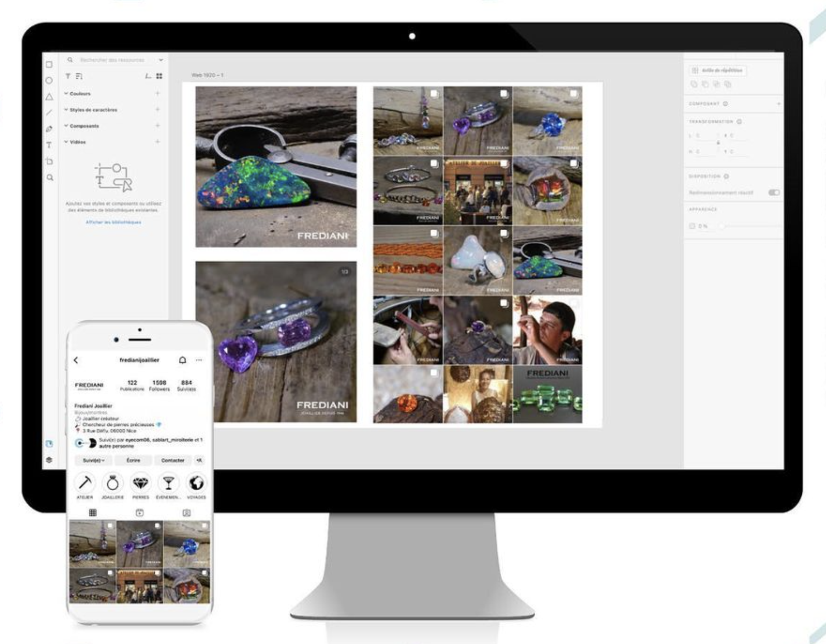826x644 pixels.
Task: Click the boolean Add operation icon
Action: (x=694, y=84)
